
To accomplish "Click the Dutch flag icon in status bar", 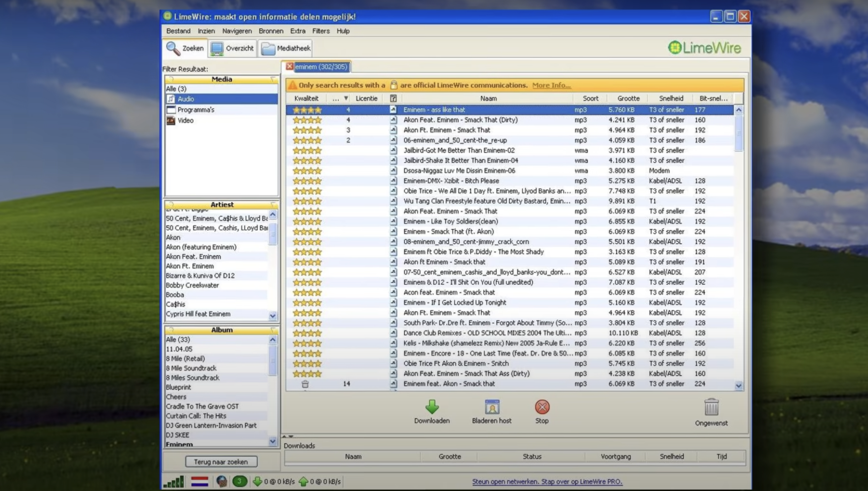I will coord(200,481).
